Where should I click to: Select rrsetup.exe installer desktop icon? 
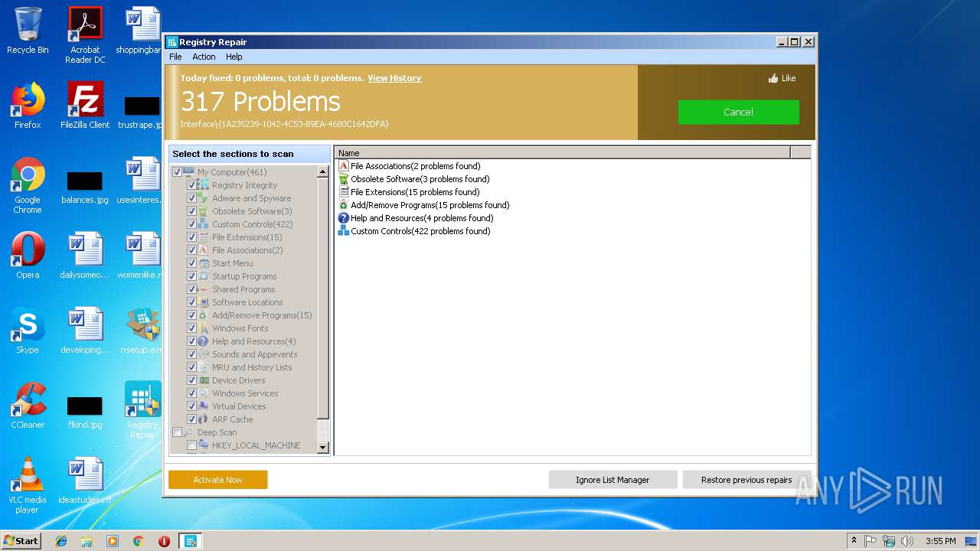[142, 331]
